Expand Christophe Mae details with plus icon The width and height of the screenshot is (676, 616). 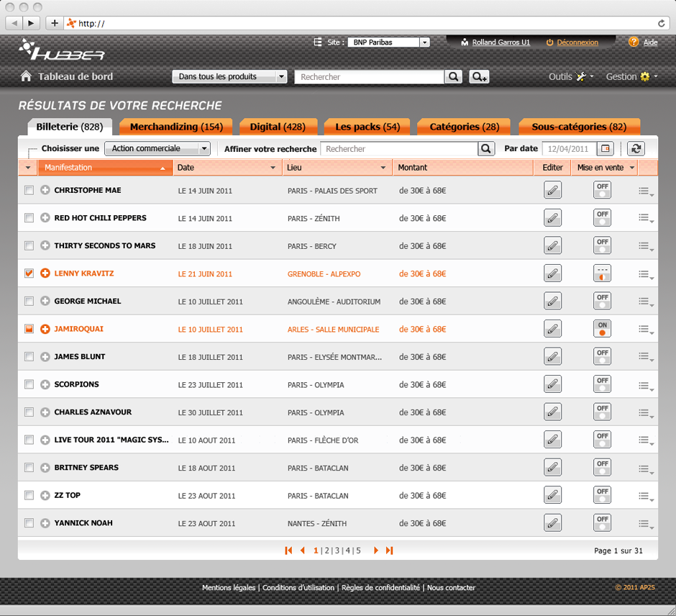(x=45, y=190)
